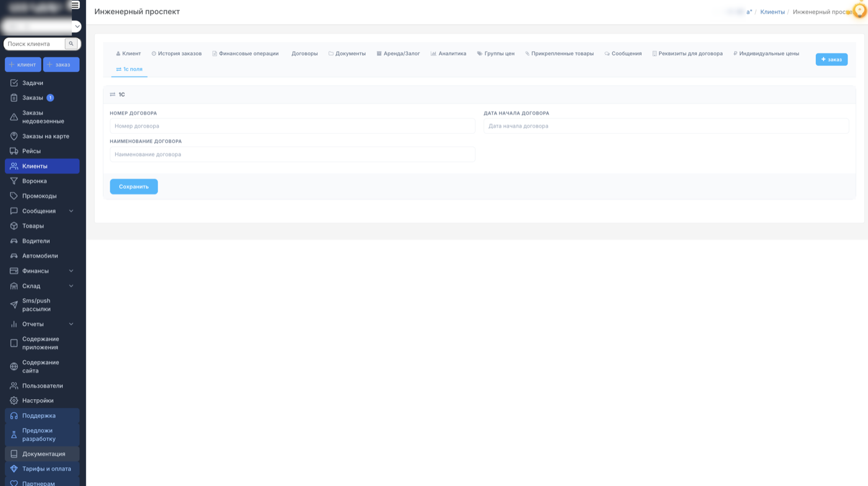This screenshot has height=486, width=868.
Task: Open Промокоды tag icon
Action: click(x=14, y=196)
